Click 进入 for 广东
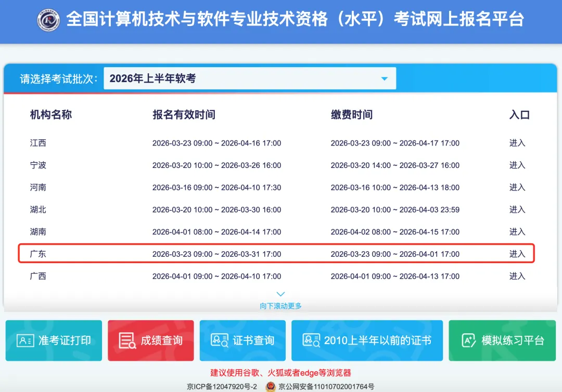 (x=517, y=254)
